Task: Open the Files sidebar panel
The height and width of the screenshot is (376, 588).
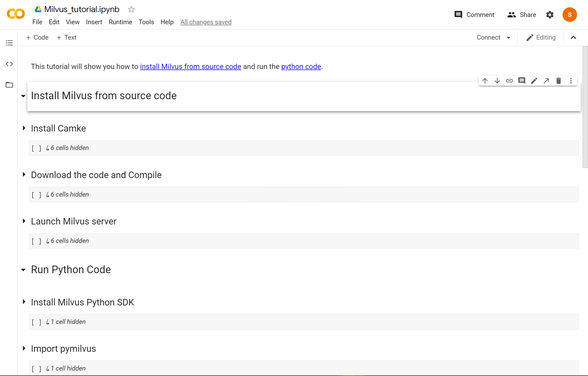Action: [9, 85]
